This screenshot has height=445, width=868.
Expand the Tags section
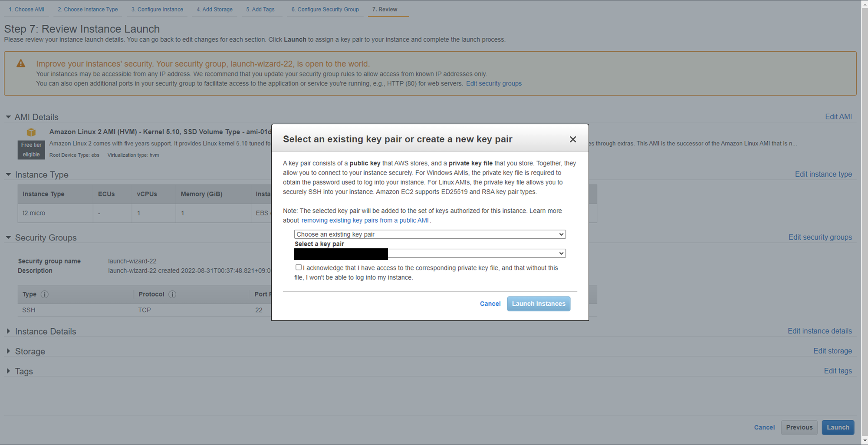point(8,371)
